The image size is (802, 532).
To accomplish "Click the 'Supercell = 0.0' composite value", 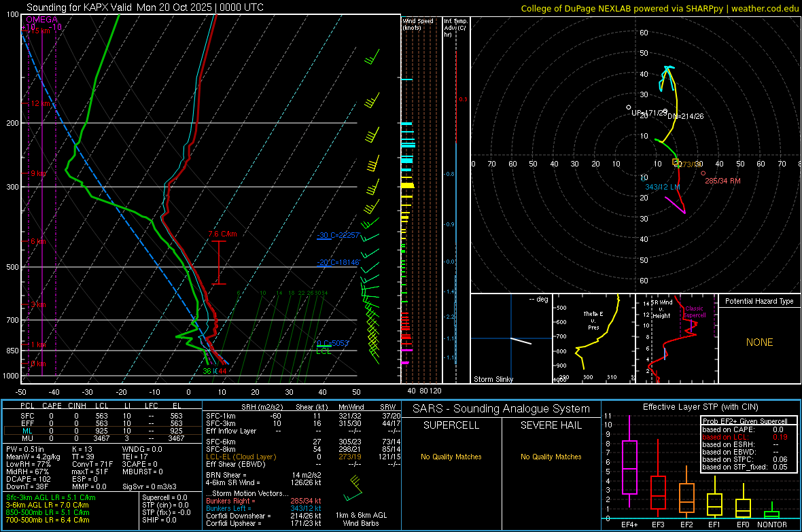I will [x=164, y=497].
